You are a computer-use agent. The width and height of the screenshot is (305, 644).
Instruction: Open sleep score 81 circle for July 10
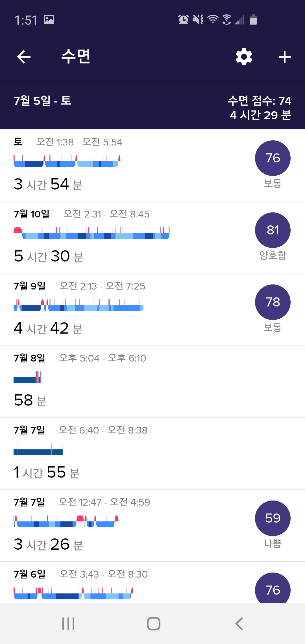click(273, 230)
